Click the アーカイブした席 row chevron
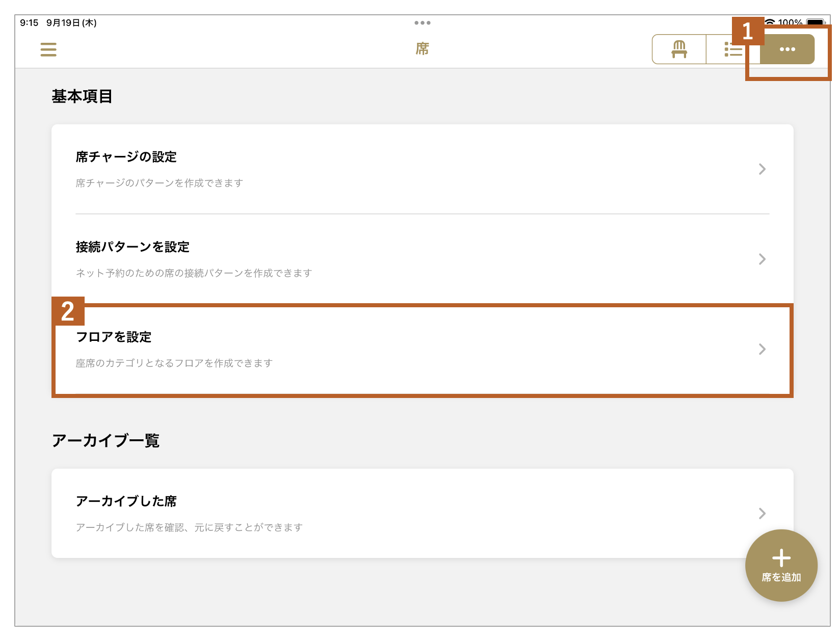 click(762, 513)
